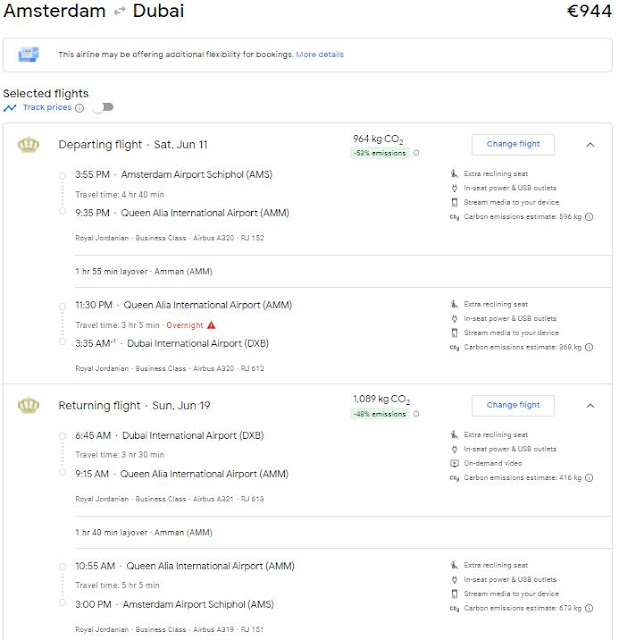This screenshot has height=640, width=619.
Task: Click Royal Jordanian crown logo for returning flight
Action: coord(29,405)
